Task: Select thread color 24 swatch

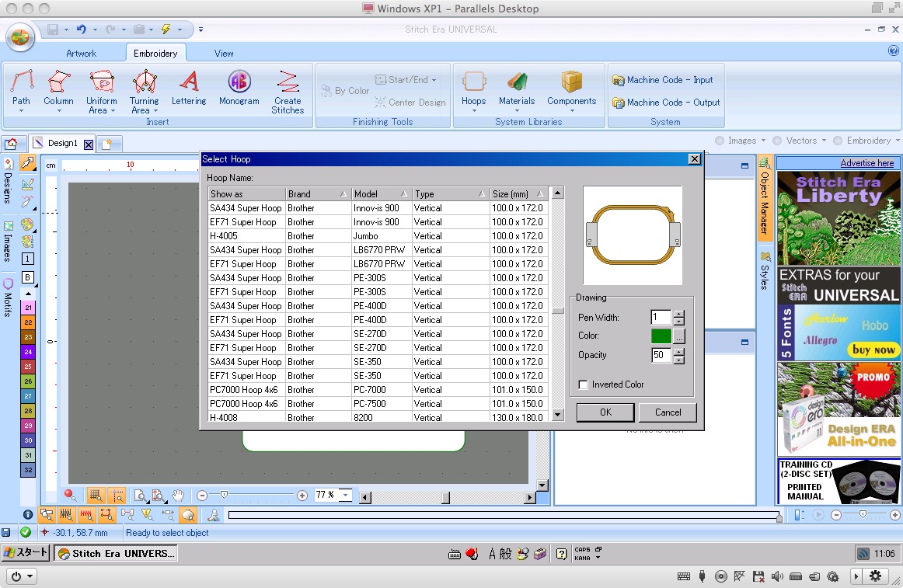Action: click(28, 351)
